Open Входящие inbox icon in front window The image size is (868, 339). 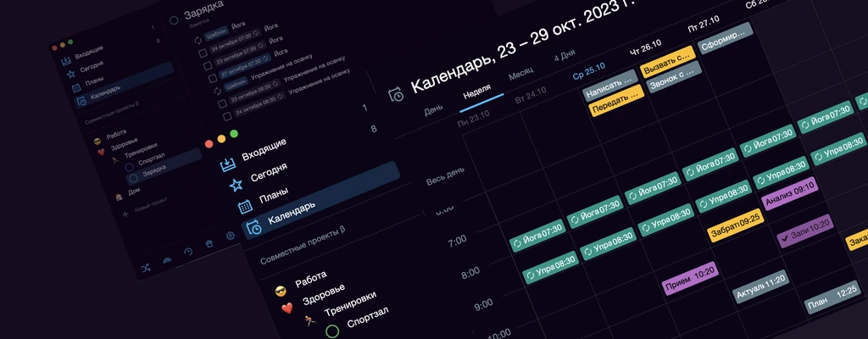tap(228, 164)
